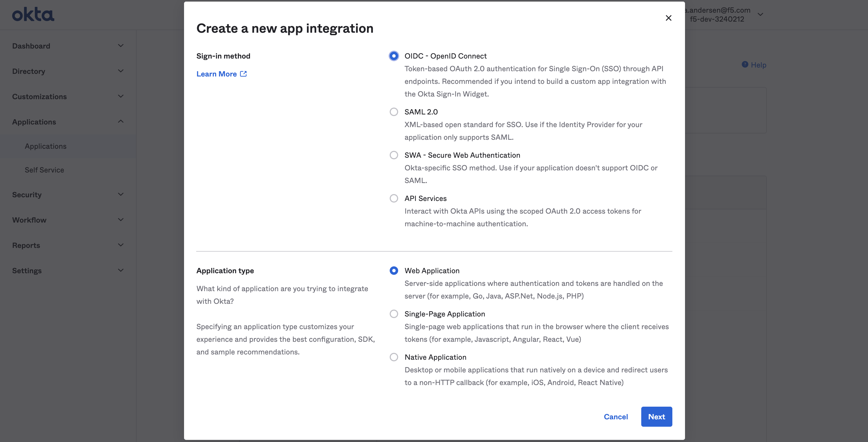
Task: Select Self Service under Applications
Action: (x=44, y=170)
